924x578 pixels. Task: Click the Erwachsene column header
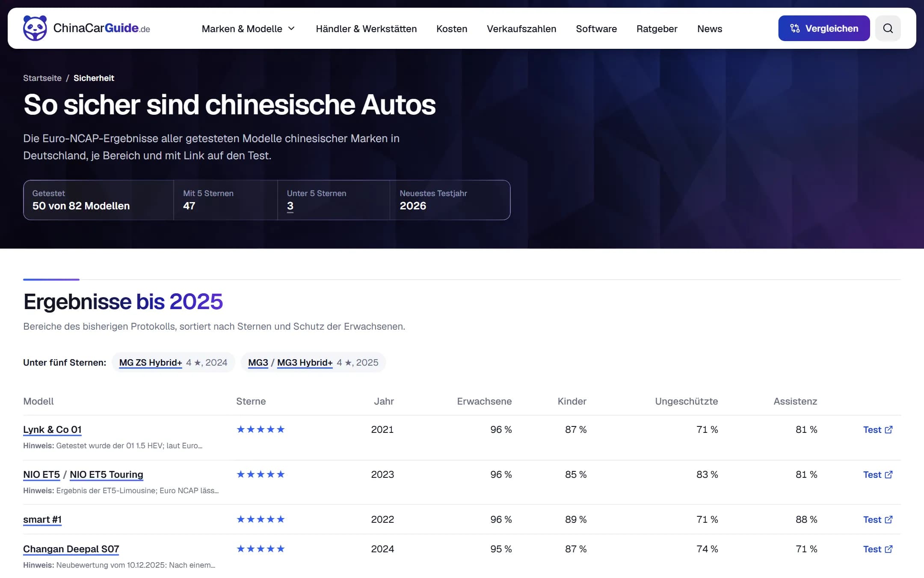pos(484,401)
